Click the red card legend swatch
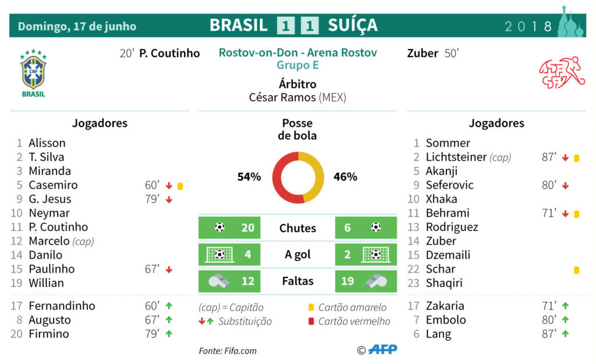 [x=311, y=322]
